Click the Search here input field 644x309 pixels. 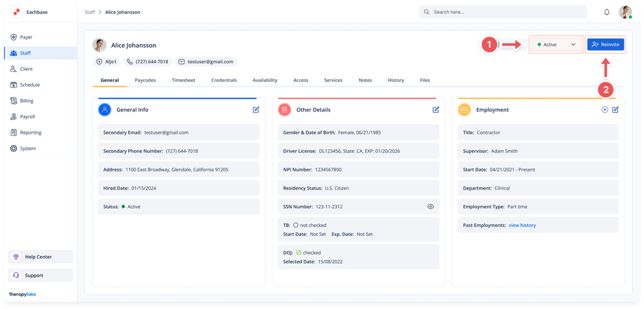[x=503, y=12]
